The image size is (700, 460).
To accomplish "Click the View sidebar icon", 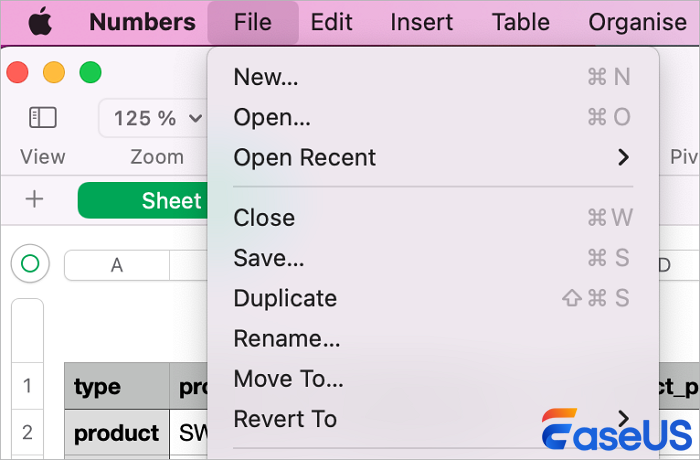I will (42, 118).
